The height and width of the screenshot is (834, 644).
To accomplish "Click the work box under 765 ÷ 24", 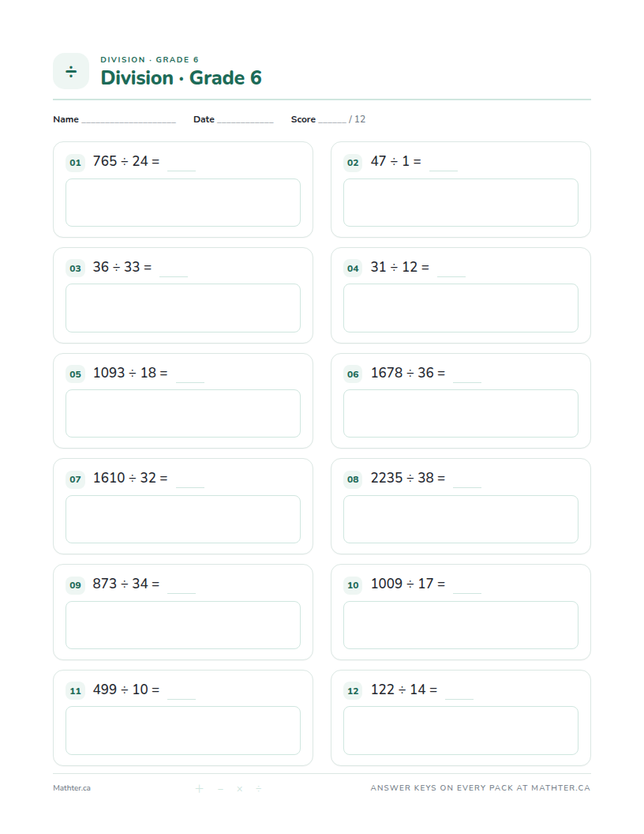I will pyautogui.click(x=183, y=203).
